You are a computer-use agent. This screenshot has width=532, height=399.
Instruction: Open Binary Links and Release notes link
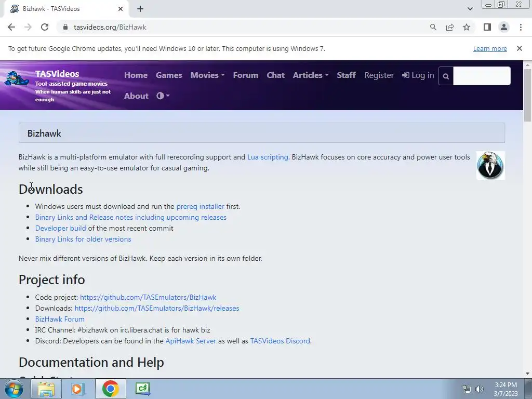(130, 217)
